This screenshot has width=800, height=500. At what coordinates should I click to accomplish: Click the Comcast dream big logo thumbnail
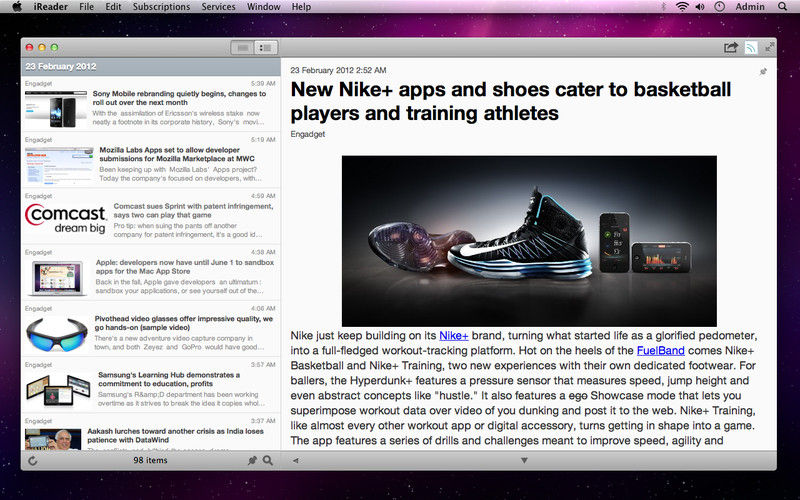tap(66, 219)
